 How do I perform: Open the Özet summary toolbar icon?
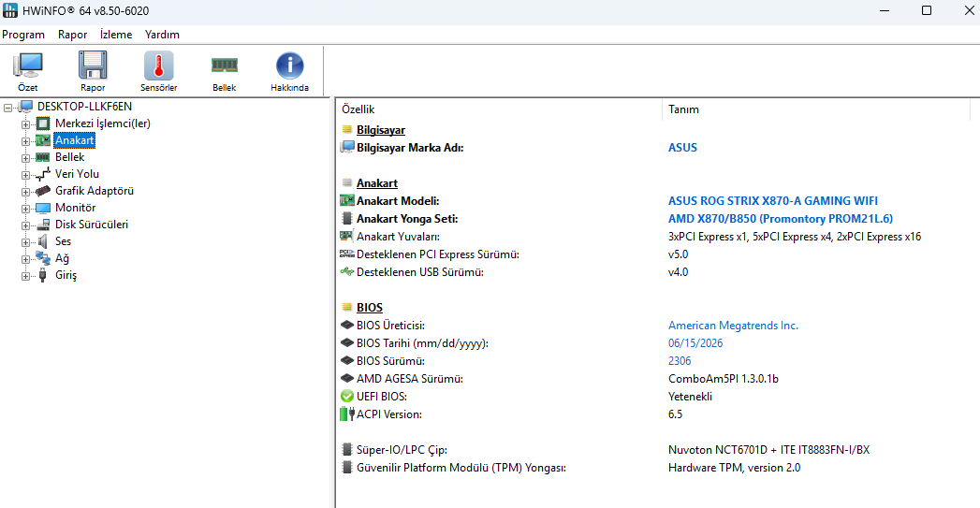27,65
